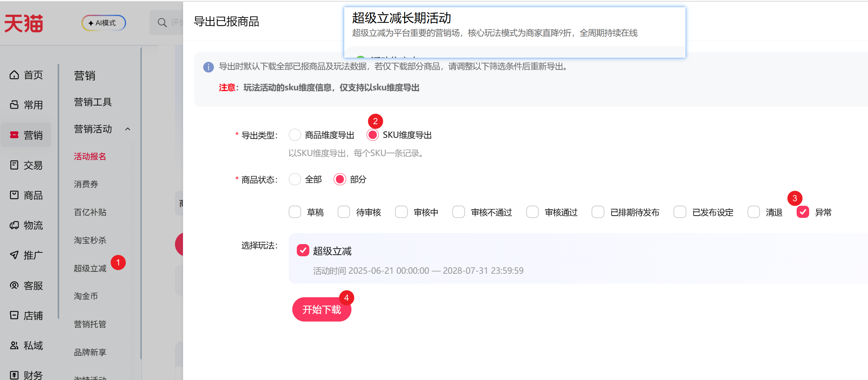Check the 审核通过 checkbox
This screenshot has height=380, width=868.
click(532, 212)
